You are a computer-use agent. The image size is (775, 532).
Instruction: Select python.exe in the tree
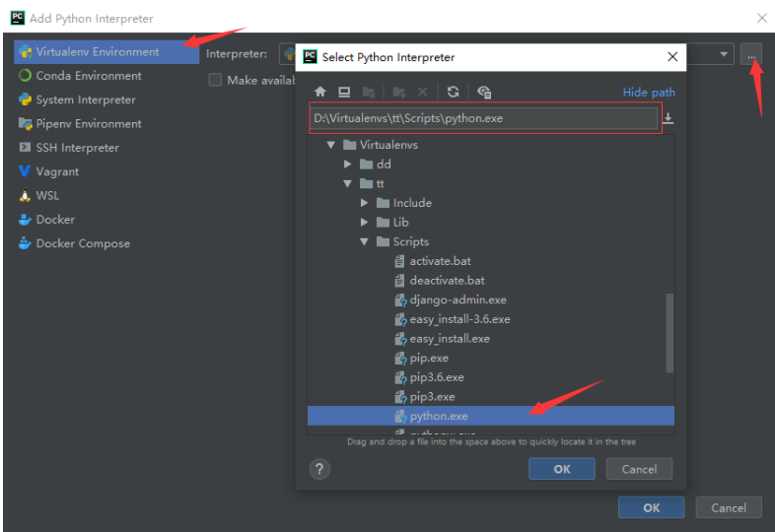490,416
